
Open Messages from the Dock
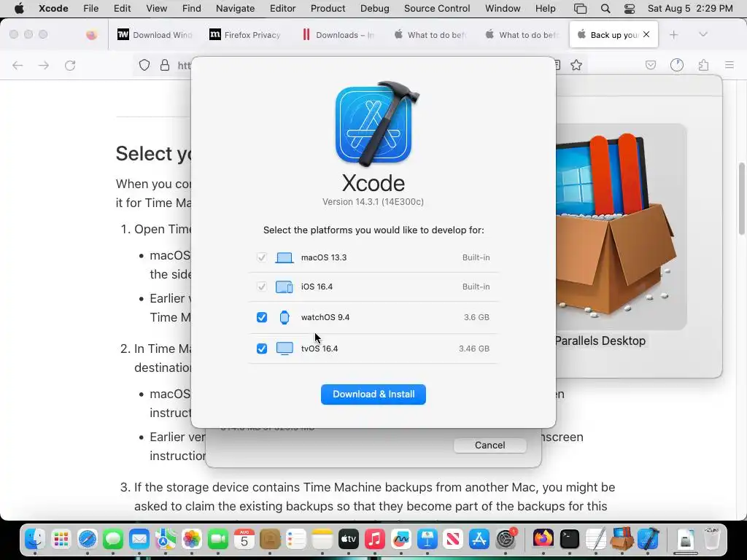[113, 539]
